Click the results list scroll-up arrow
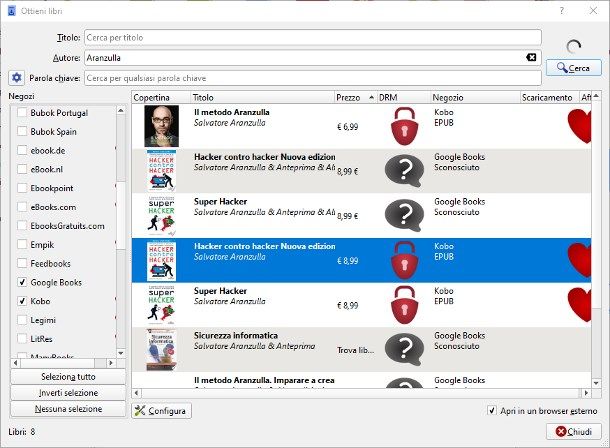This screenshot has height=448, width=610. pyautogui.click(x=596, y=96)
